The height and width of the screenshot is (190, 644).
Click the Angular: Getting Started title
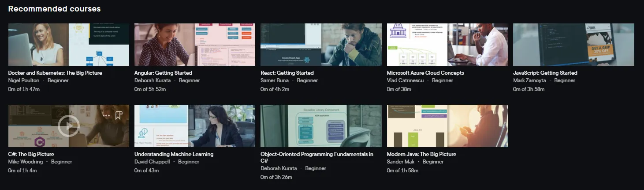coord(163,73)
